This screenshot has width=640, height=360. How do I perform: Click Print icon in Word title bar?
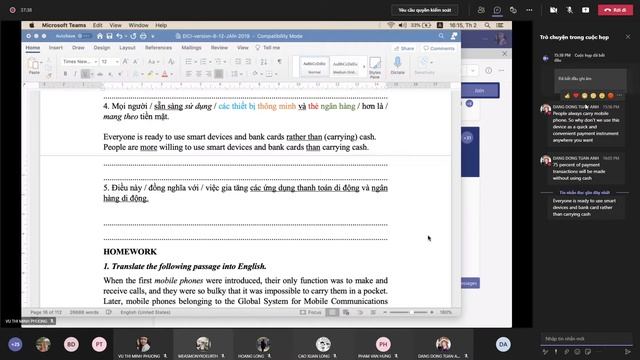[x=143, y=36]
